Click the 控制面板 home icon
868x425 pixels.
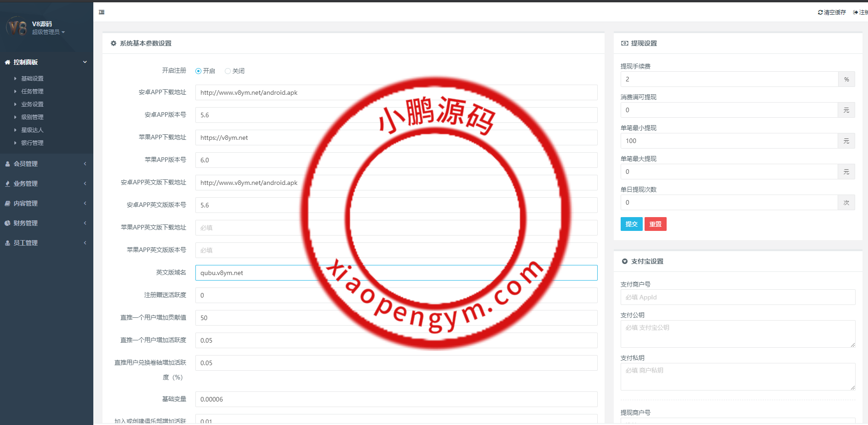pos(7,62)
